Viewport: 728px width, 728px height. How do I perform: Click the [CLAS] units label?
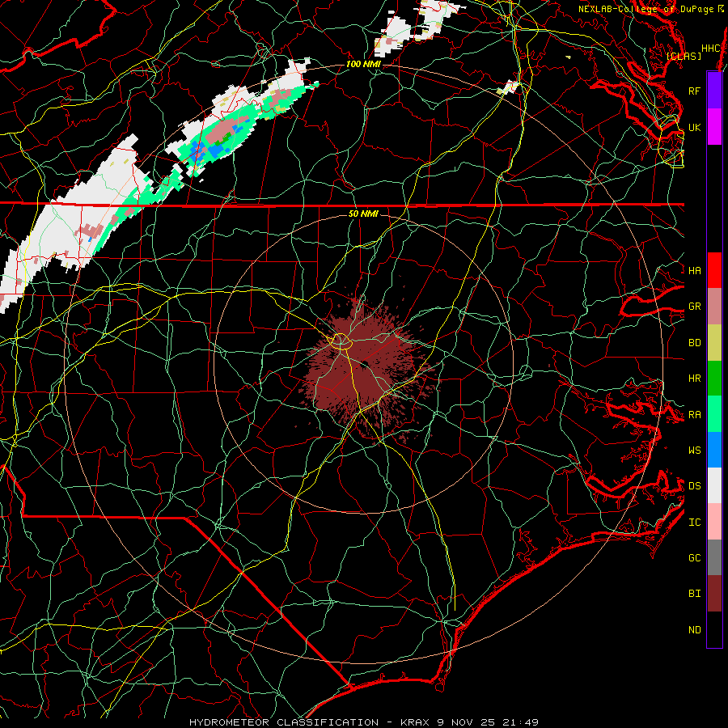[x=684, y=56]
